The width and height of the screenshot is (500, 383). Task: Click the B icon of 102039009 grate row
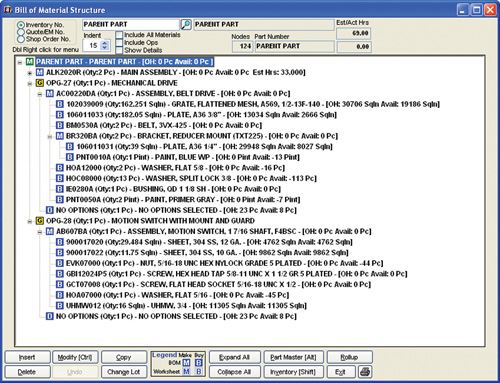click(x=60, y=104)
